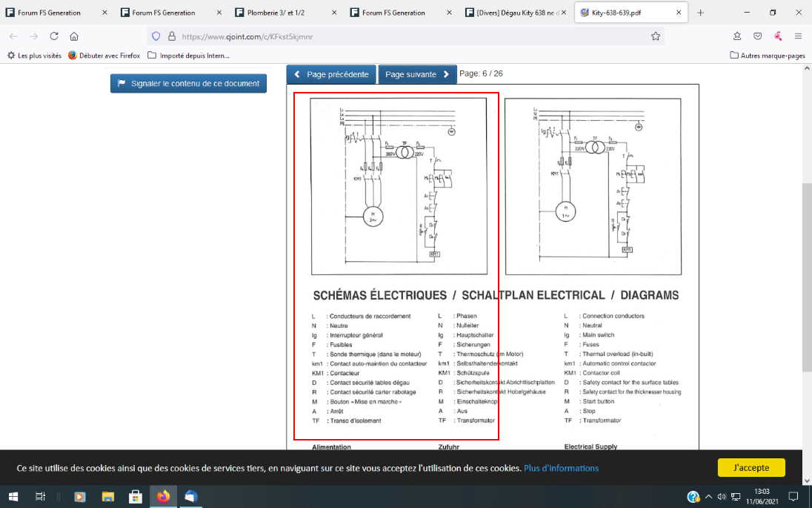The width and height of the screenshot is (812, 508).
Task: Go to Page précédente
Action: (x=331, y=74)
